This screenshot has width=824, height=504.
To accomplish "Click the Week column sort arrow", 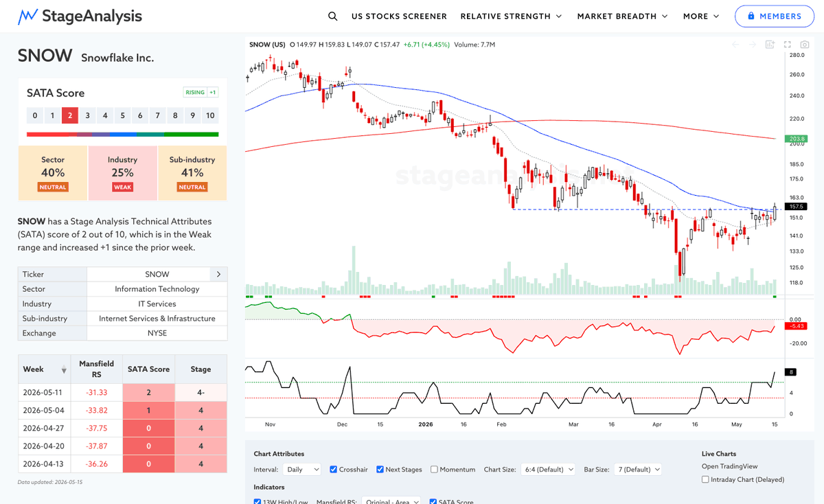I will (x=64, y=370).
